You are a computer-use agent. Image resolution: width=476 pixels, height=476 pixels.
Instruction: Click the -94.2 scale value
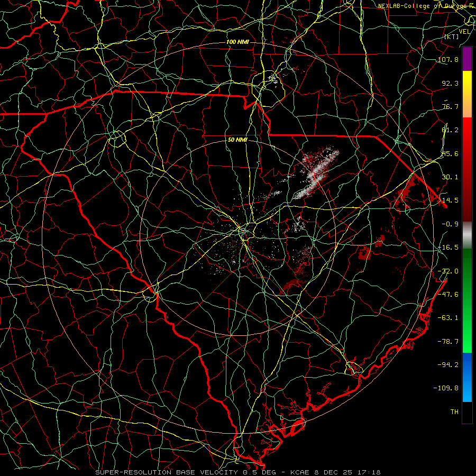click(x=448, y=365)
